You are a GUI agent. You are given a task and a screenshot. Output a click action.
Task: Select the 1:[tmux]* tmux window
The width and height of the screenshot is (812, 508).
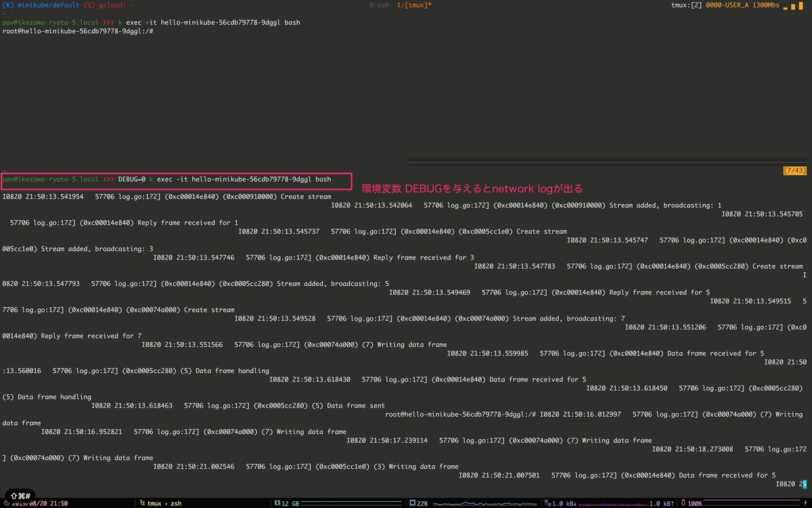point(414,5)
